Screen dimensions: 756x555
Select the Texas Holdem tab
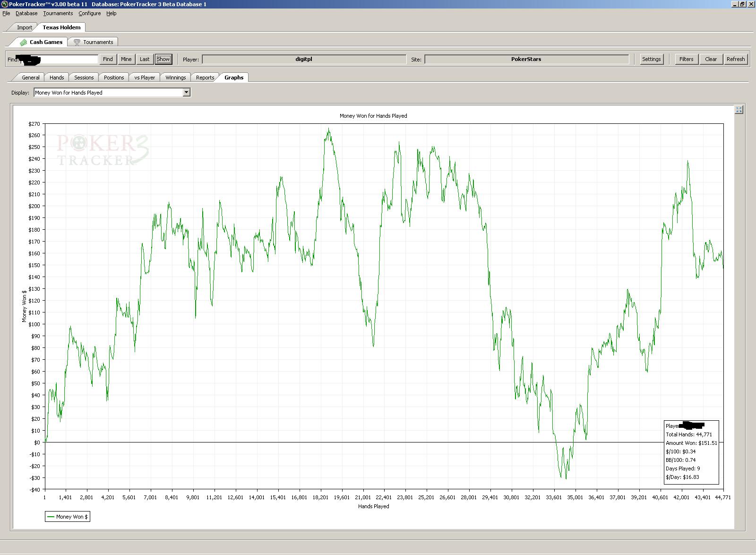click(x=61, y=27)
